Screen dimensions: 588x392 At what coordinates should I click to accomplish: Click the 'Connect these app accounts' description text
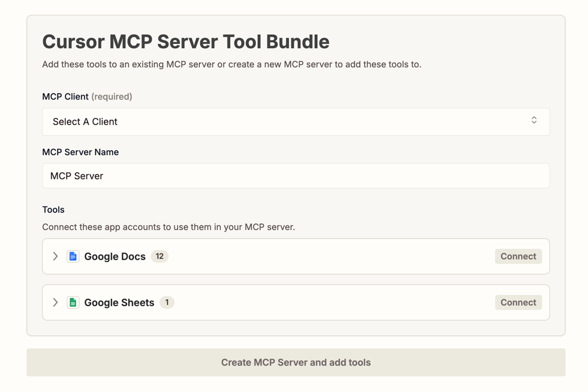169,227
